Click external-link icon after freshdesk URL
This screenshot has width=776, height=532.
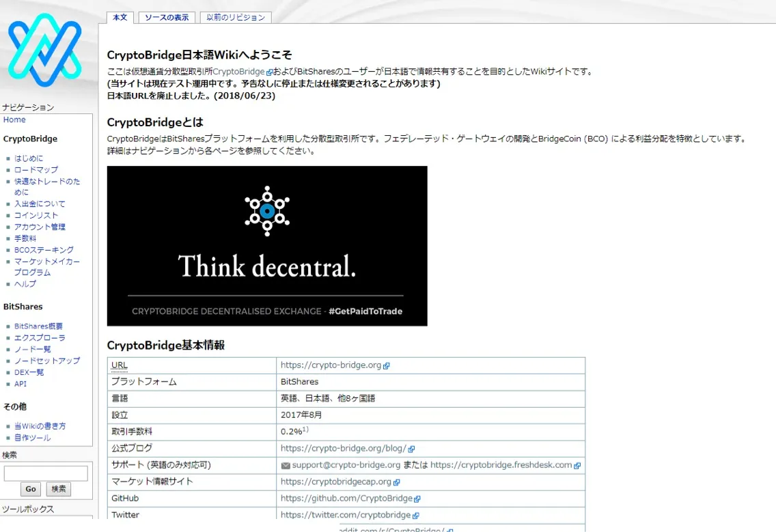577,466
